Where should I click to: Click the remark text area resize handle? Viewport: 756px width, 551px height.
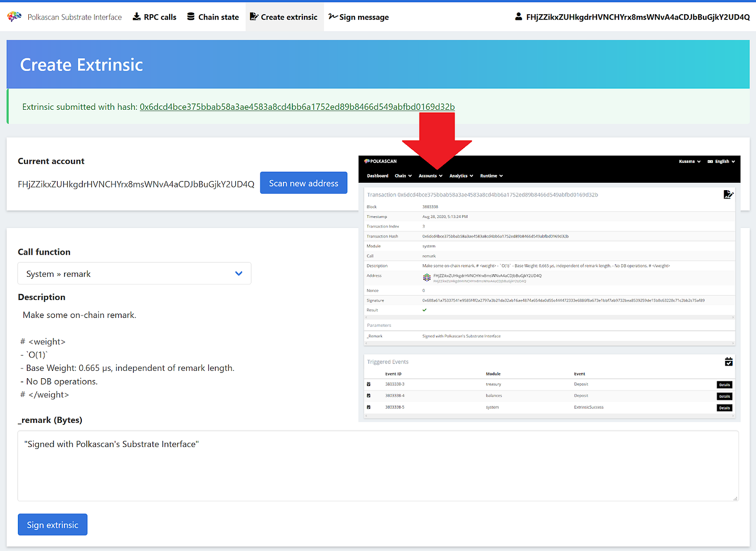click(735, 498)
